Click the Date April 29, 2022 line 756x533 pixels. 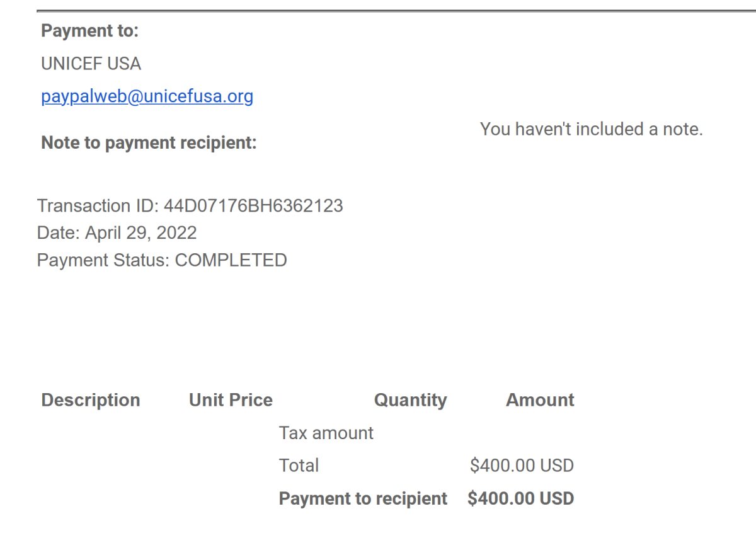(x=117, y=233)
